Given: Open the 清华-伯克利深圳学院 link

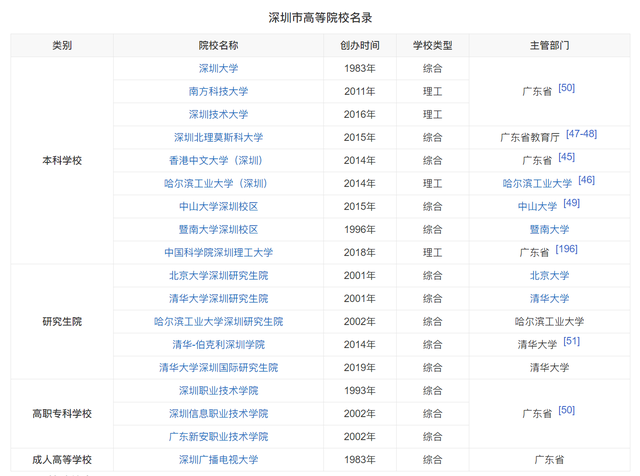Looking at the screenshot, I should (x=218, y=345).
